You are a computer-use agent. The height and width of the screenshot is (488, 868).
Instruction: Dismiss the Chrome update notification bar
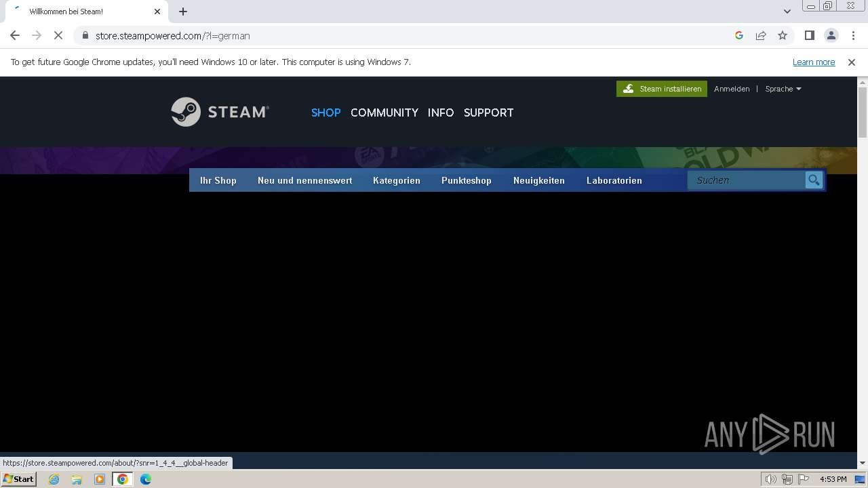(x=852, y=62)
